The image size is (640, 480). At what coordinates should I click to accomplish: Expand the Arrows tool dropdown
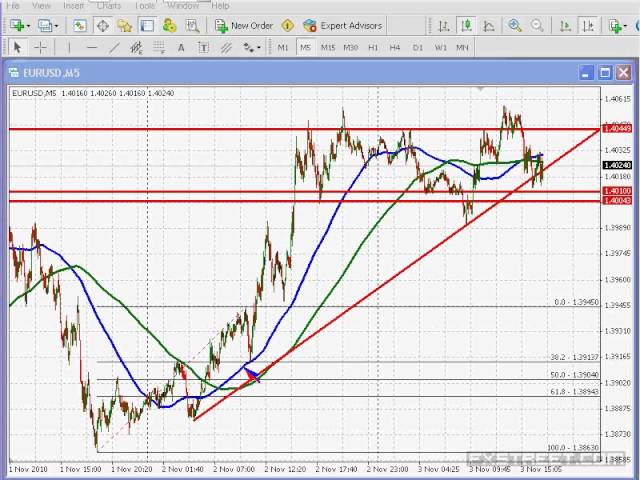(259, 48)
